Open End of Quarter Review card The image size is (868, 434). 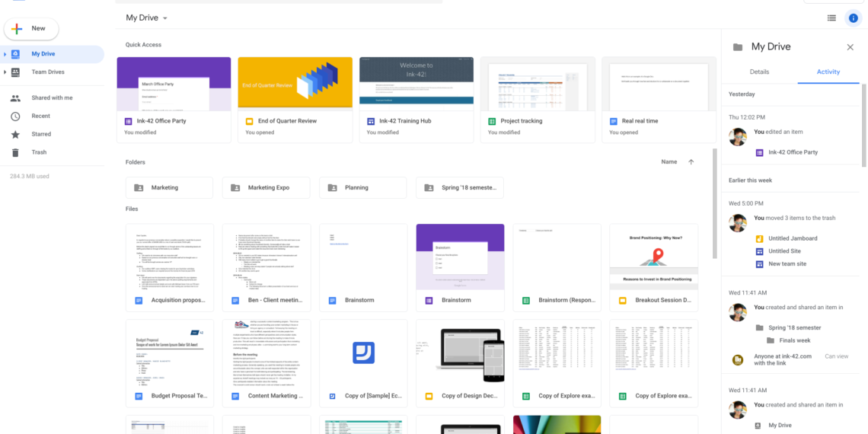point(295,101)
